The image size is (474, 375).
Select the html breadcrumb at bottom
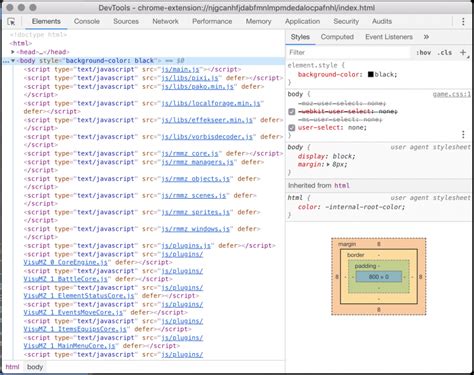point(12,367)
